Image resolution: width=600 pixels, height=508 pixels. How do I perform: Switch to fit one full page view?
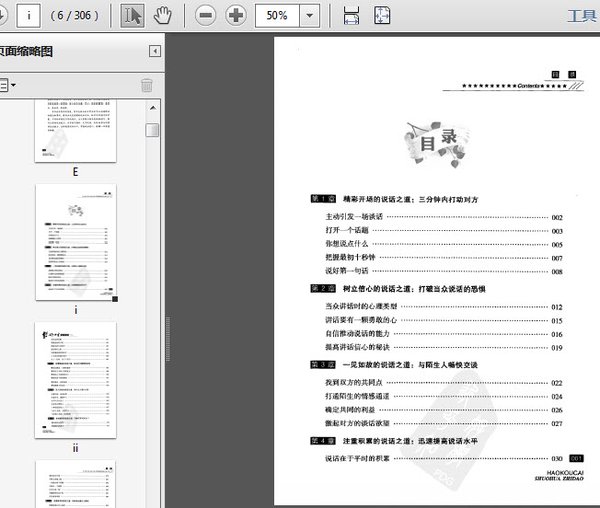point(383,16)
